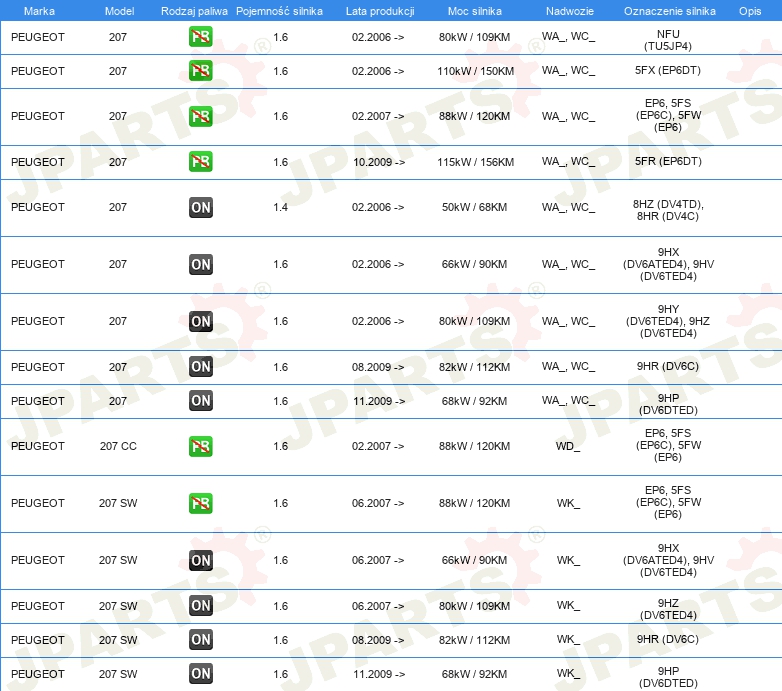Click the Marka column header
Viewport: 782px width, 691px height.
coord(39,11)
